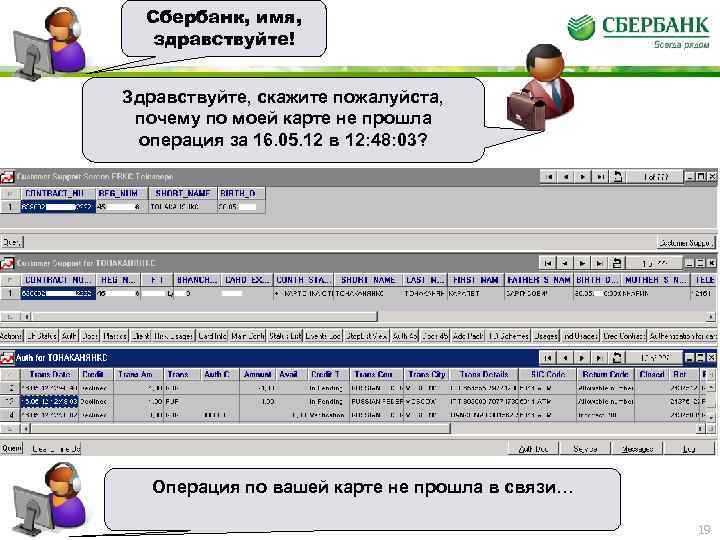Click app icon in Customer Support Screen title bar
The image size is (720, 540).
tap(7, 177)
